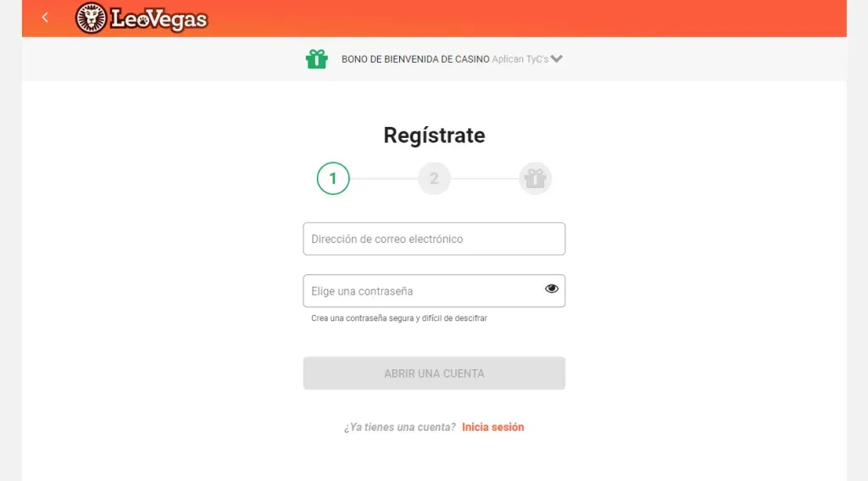Focus the "Dirección de correo electrónico" field
Image resolution: width=868 pixels, height=481 pixels.
tap(434, 239)
